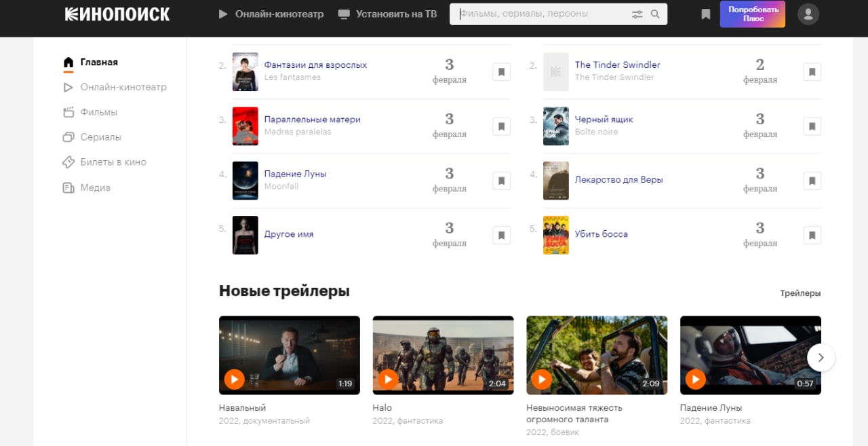Click Попробовать Плюс button
Image resolution: width=868 pixels, height=446 pixels.
coord(752,14)
